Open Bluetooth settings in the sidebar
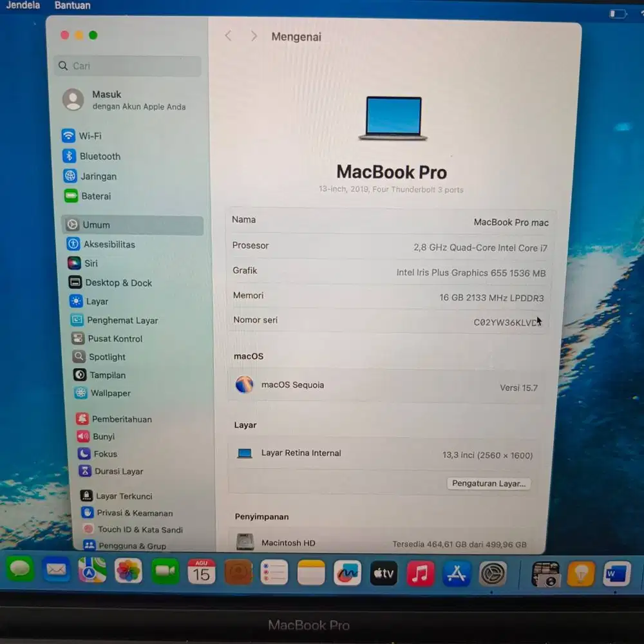644x644 pixels. click(92, 156)
